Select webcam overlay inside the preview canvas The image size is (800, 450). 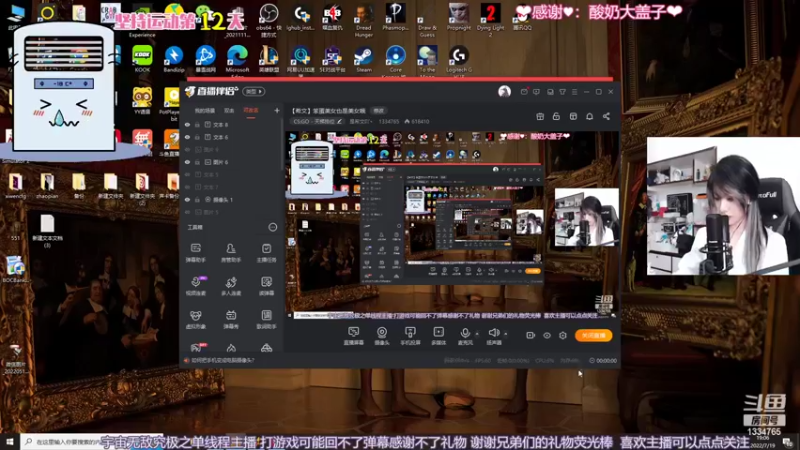click(x=587, y=217)
